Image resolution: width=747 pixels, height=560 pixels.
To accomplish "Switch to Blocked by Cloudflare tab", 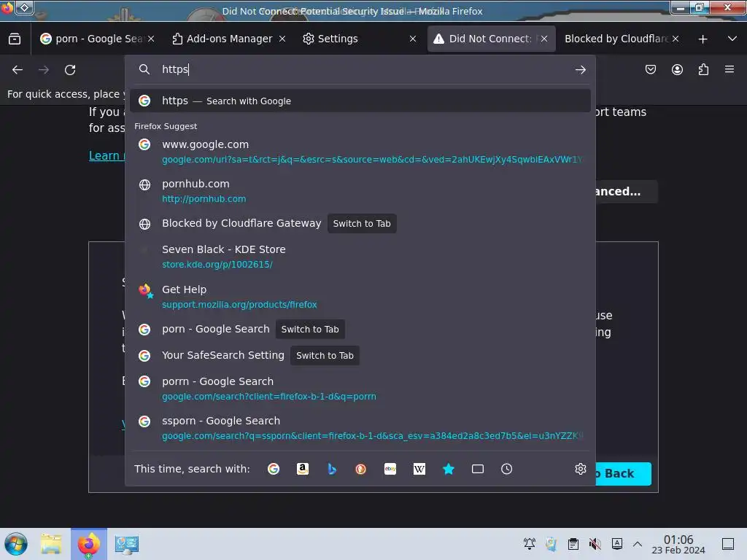I will 622,39.
